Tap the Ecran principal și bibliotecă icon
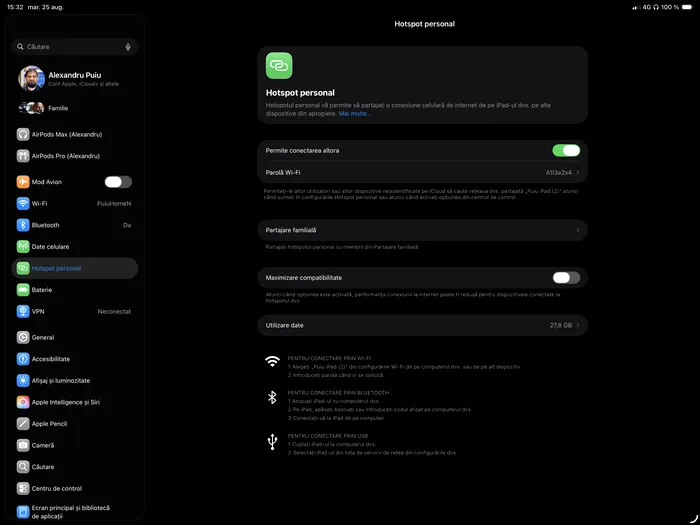 [x=23, y=512]
